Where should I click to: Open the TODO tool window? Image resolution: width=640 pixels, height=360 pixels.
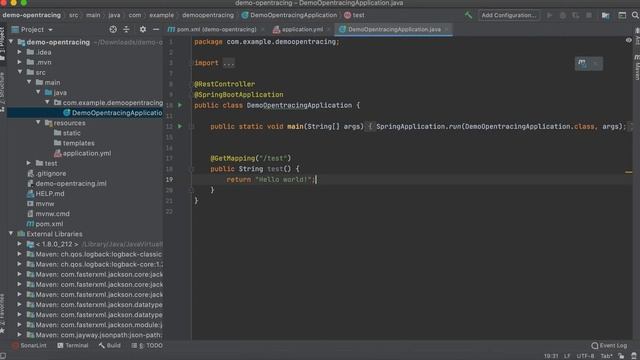point(147,345)
